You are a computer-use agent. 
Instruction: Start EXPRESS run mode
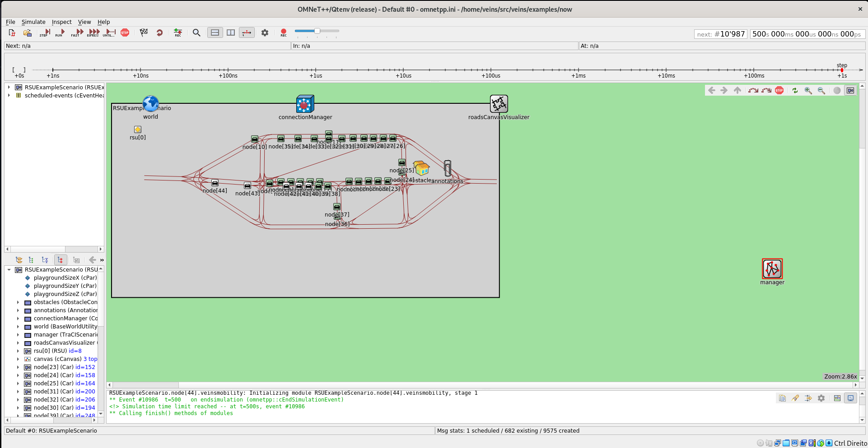pyautogui.click(x=93, y=32)
